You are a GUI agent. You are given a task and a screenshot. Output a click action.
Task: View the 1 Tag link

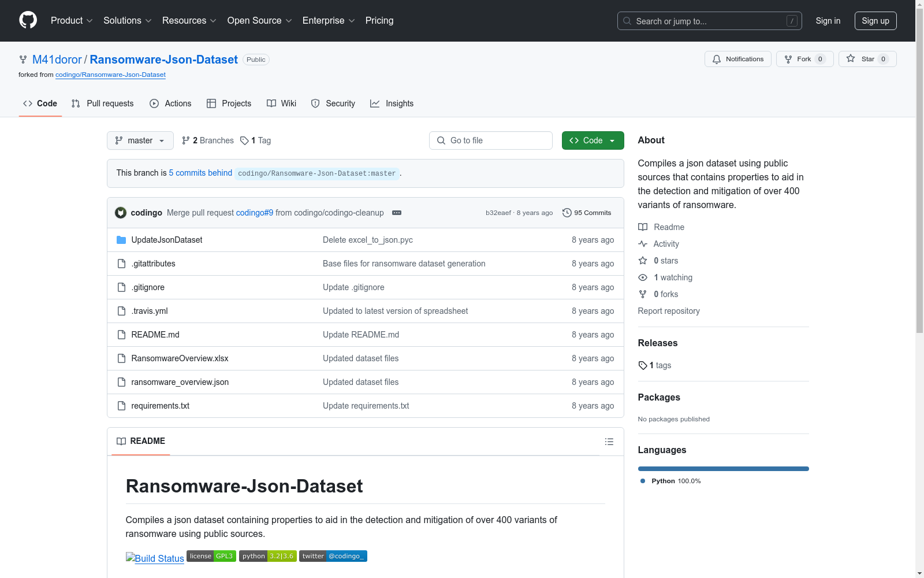256,140
